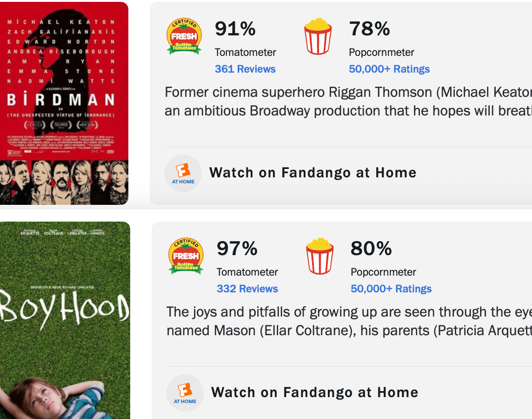Open the Boyhood movie poster
The width and height of the screenshot is (532, 419).
point(65,320)
